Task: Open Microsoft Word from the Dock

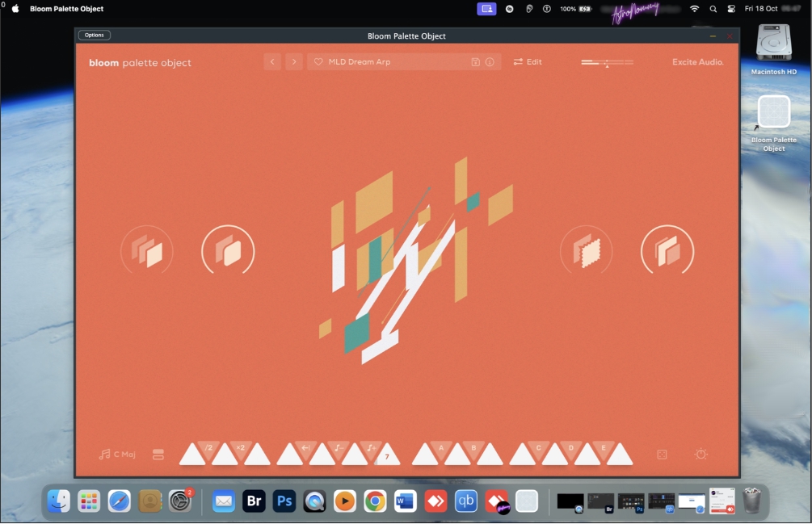Action: coord(406,501)
